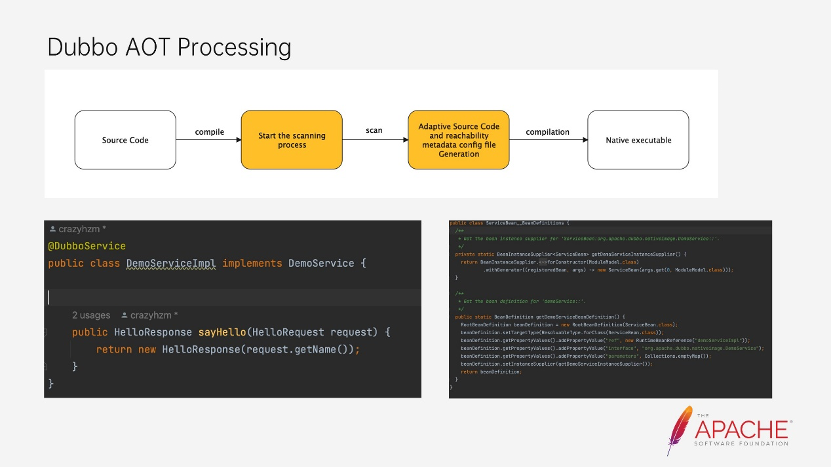Screen dimensions: 832x468
Task: Select the Start the scanning process box
Action: click(x=292, y=140)
